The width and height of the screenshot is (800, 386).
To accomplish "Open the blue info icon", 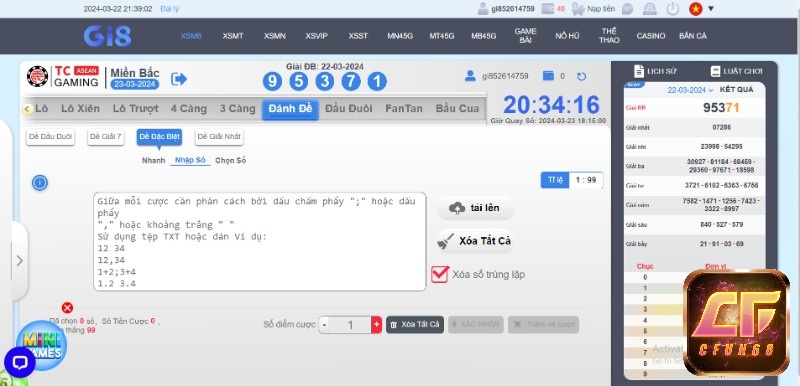I will (40, 183).
